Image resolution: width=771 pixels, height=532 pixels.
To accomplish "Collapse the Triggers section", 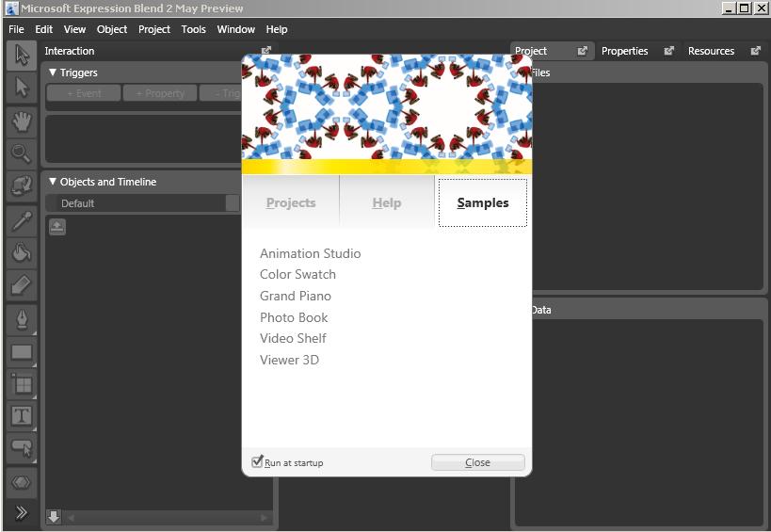I will 53,73.
